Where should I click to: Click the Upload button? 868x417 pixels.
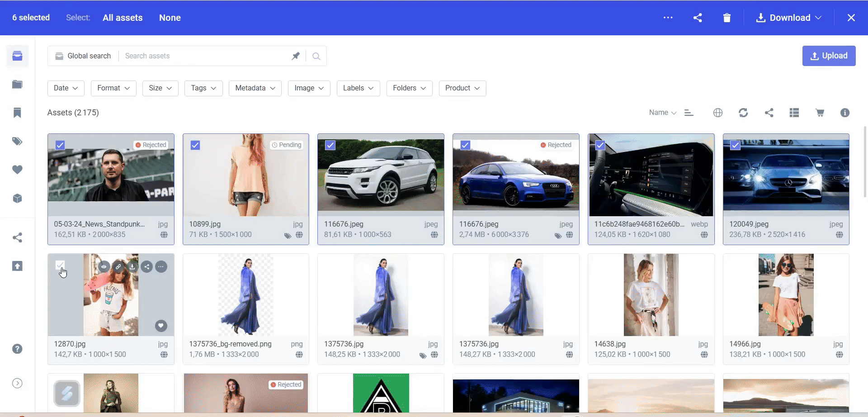point(829,56)
